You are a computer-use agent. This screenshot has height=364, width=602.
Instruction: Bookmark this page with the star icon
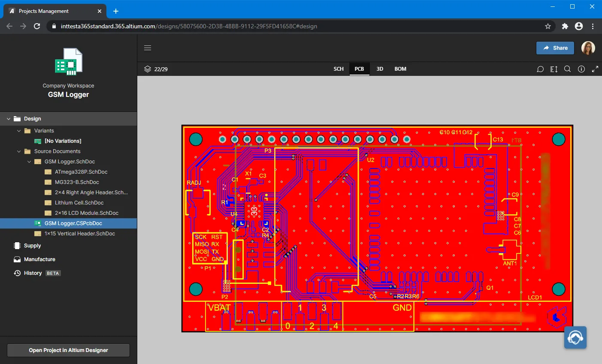click(548, 26)
